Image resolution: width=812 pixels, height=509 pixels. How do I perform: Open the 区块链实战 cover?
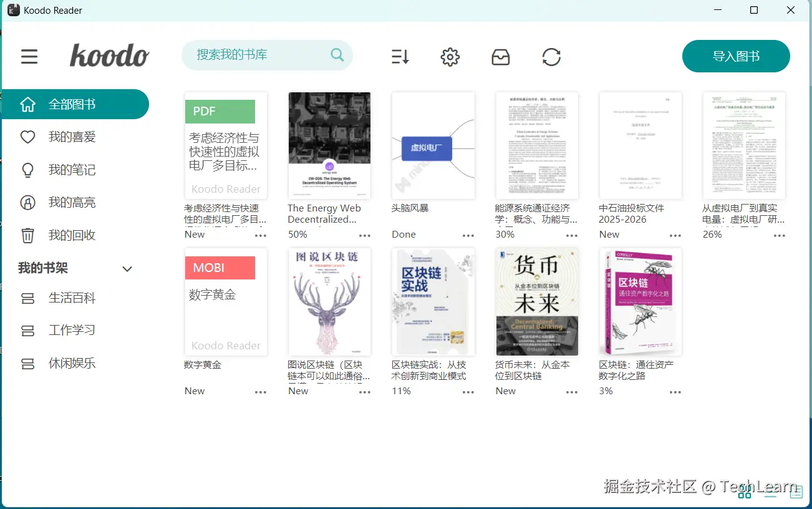click(x=433, y=302)
